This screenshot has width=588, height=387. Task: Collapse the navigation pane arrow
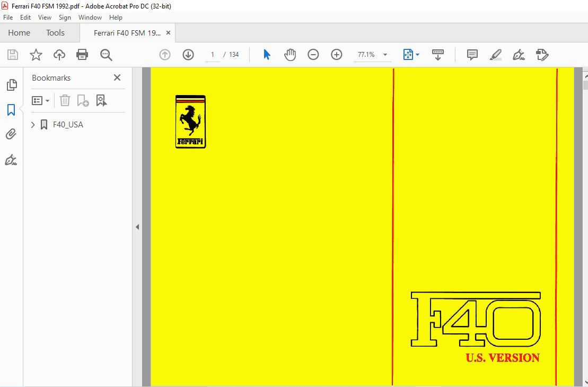click(x=137, y=227)
